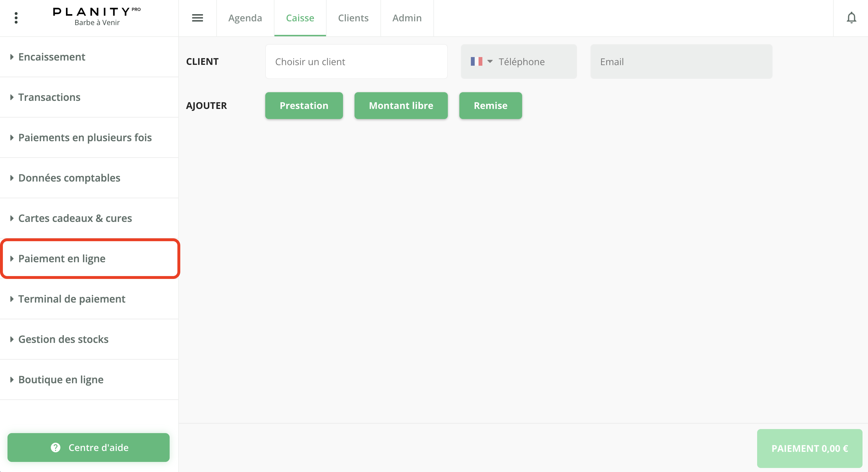Expand Paiements en plusieurs fois
Screen dimensions: 868x472
coord(85,137)
